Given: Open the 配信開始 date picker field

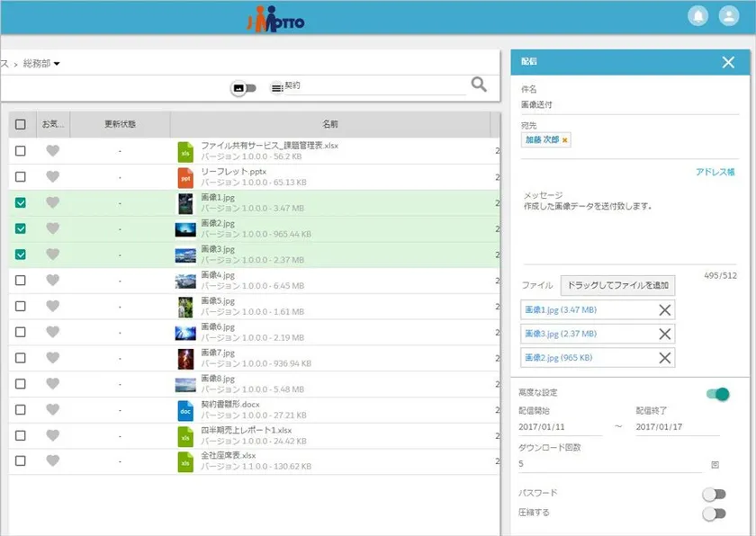Looking at the screenshot, I should click(x=560, y=427).
